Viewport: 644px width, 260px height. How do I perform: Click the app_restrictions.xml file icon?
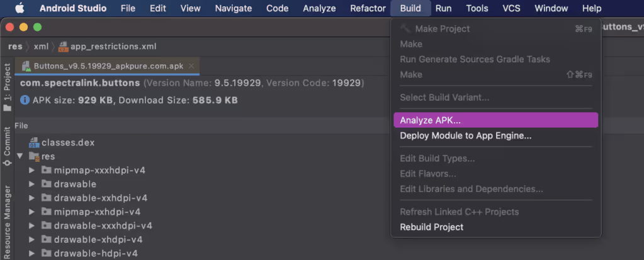63,47
